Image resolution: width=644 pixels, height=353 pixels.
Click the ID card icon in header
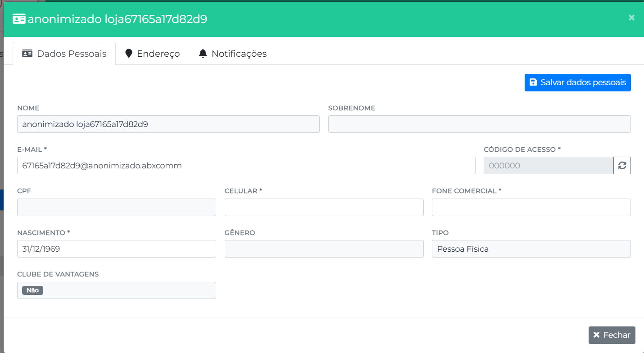[x=19, y=19]
